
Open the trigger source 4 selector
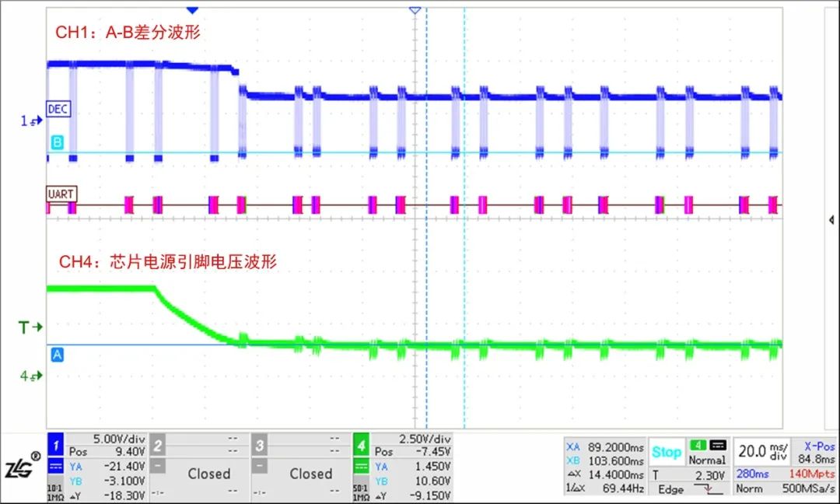pyautogui.click(x=697, y=446)
